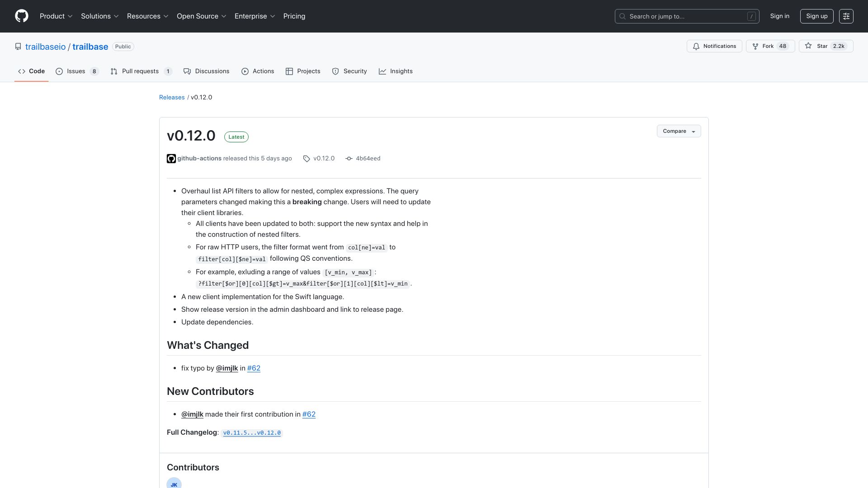Open the Security tab
This screenshot has width=868, height=488.
pos(349,71)
